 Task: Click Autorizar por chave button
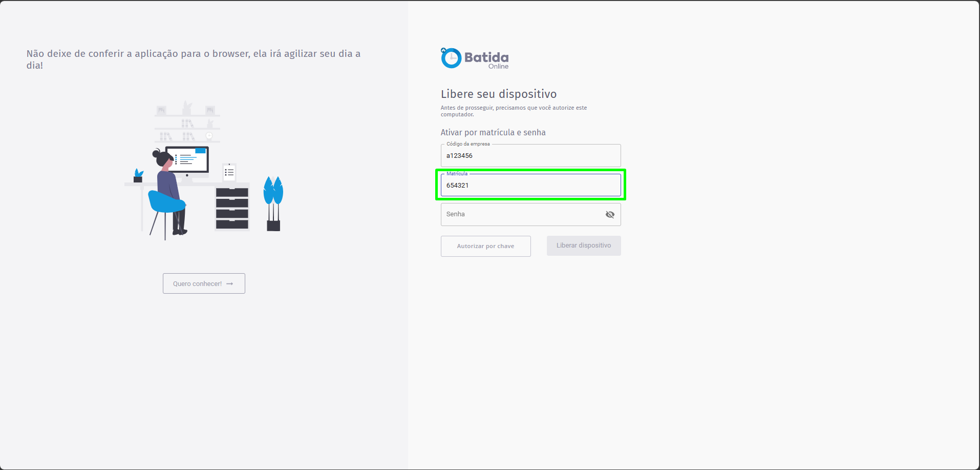click(485, 246)
